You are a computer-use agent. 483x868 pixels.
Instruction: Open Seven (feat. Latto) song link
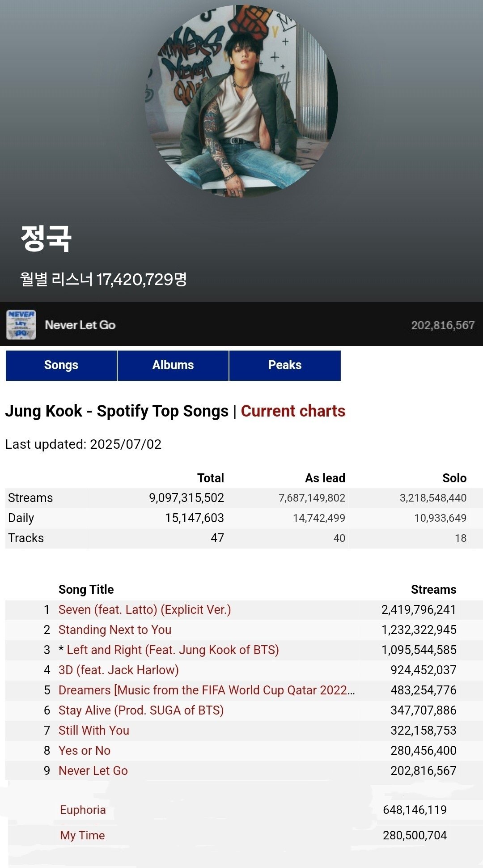point(144,609)
